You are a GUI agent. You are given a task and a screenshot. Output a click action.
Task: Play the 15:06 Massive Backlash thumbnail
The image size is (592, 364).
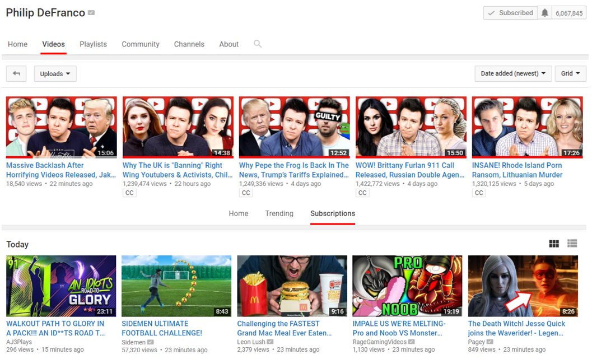click(62, 127)
